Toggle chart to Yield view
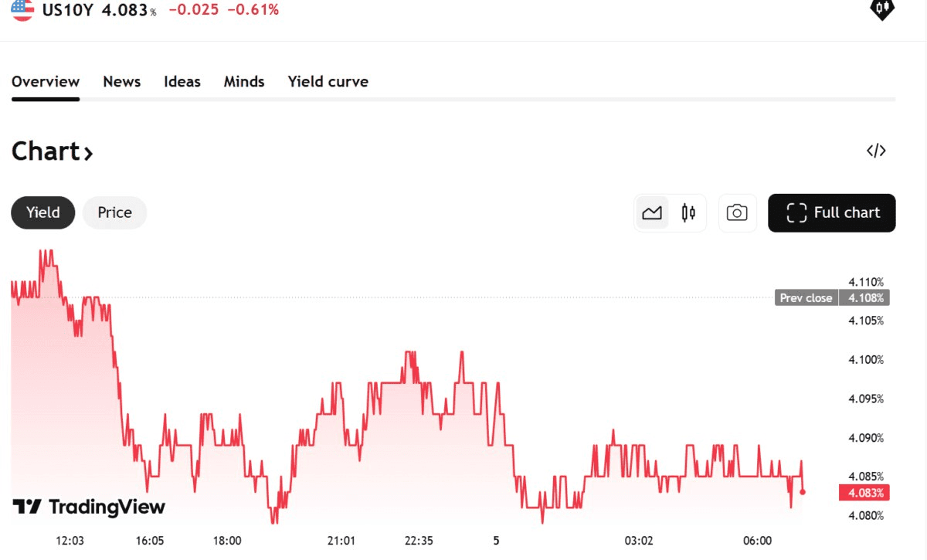The image size is (927, 560). coord(43,212)
